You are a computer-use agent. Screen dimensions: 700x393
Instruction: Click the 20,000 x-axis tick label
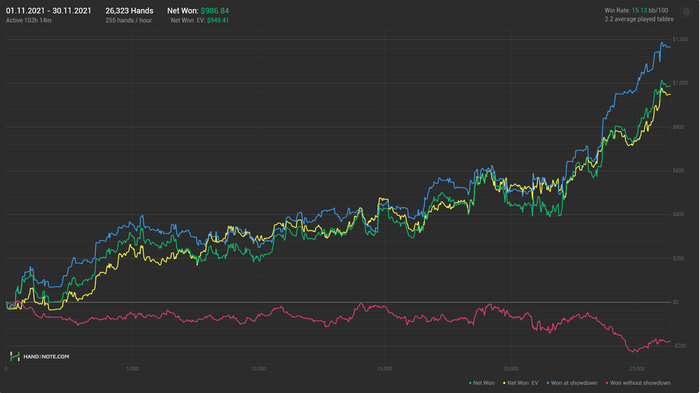pyautogui.click(x=511, y=369)
